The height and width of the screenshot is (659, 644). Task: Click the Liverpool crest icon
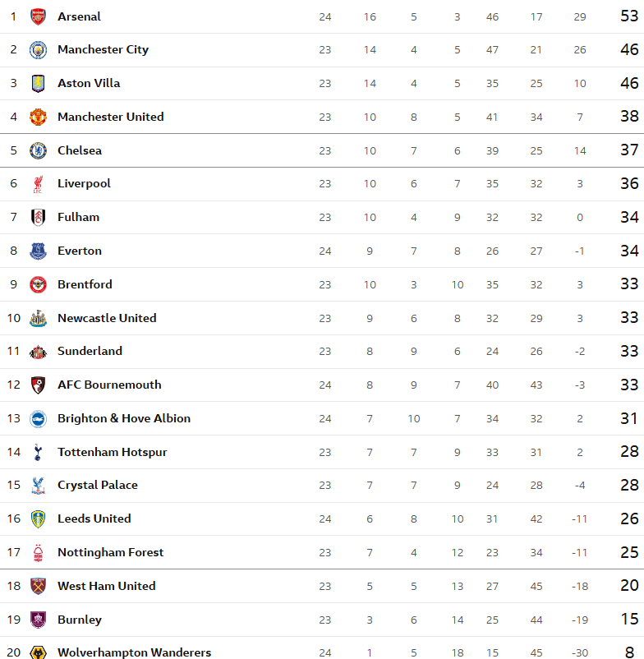click(x=38, y=184)
